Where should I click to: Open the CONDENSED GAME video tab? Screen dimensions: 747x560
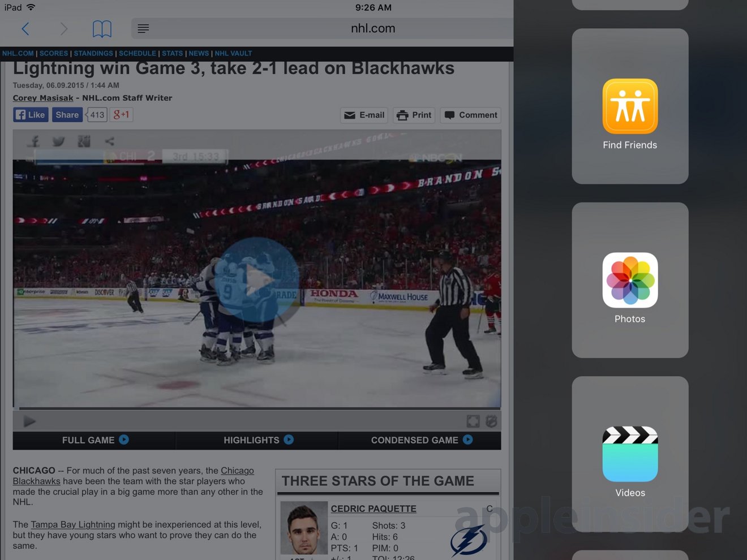coord(420,440)
